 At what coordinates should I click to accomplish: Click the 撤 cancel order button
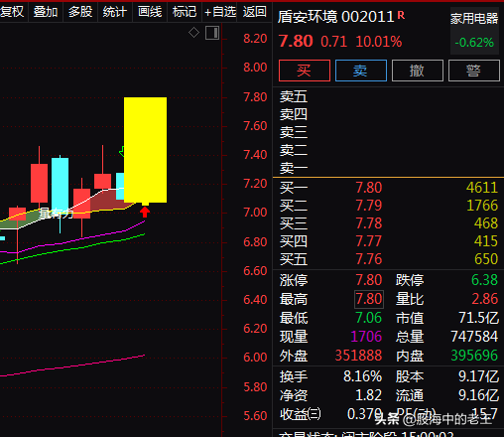tap(418, 71)
